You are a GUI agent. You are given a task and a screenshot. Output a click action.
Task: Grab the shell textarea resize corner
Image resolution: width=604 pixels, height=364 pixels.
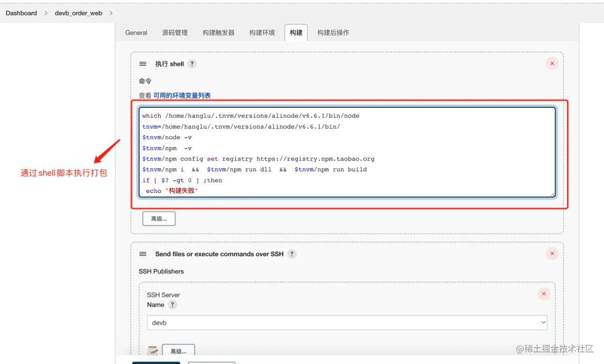click(553, 194)
